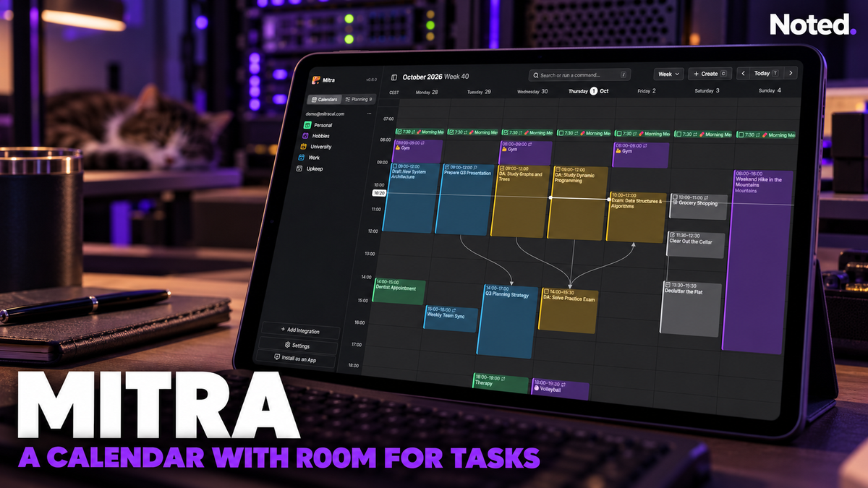Go to the next week with right arrow
The width and height of the screenshot is (868, 488).
coord(791,73)
